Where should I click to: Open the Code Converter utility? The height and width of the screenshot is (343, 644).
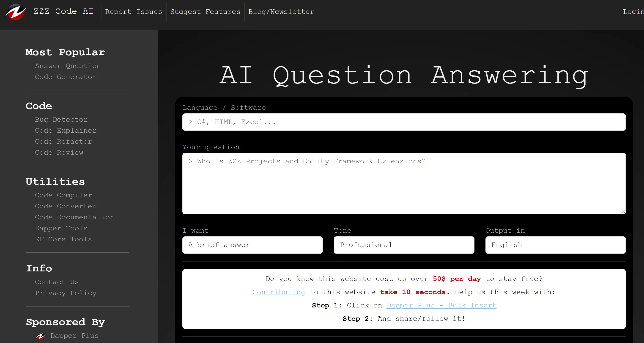point(66,206)
